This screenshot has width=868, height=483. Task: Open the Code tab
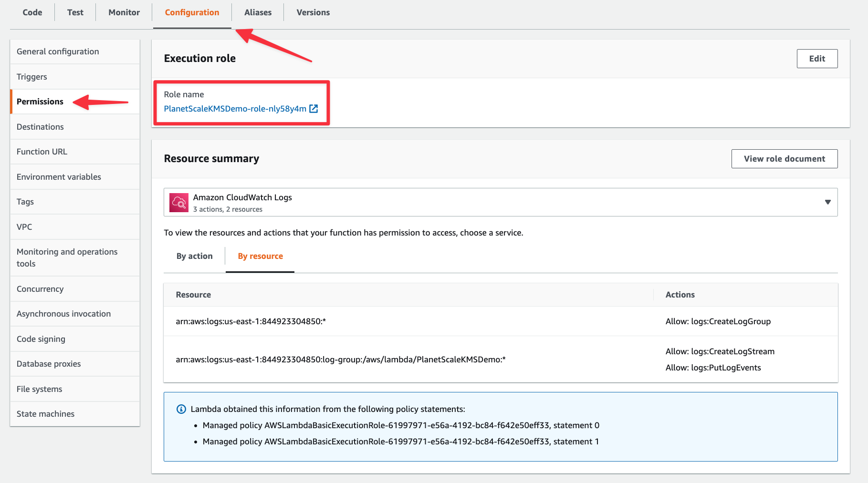tap(32, 12)
